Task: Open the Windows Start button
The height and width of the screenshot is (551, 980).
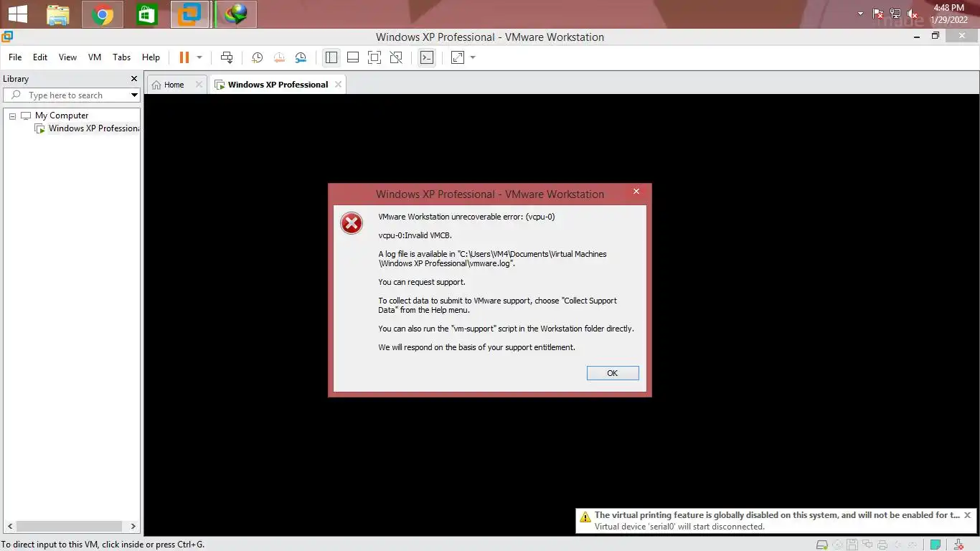Action: 17,14
